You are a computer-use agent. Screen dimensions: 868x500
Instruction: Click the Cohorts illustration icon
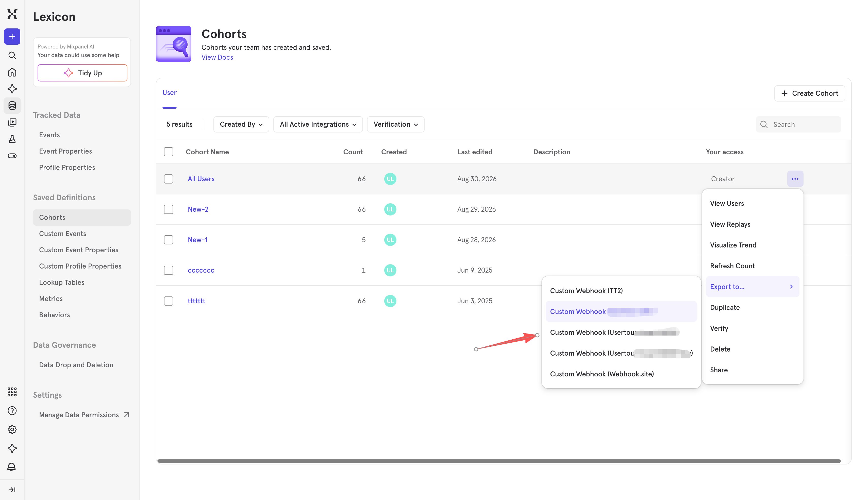tap(173, 44)
